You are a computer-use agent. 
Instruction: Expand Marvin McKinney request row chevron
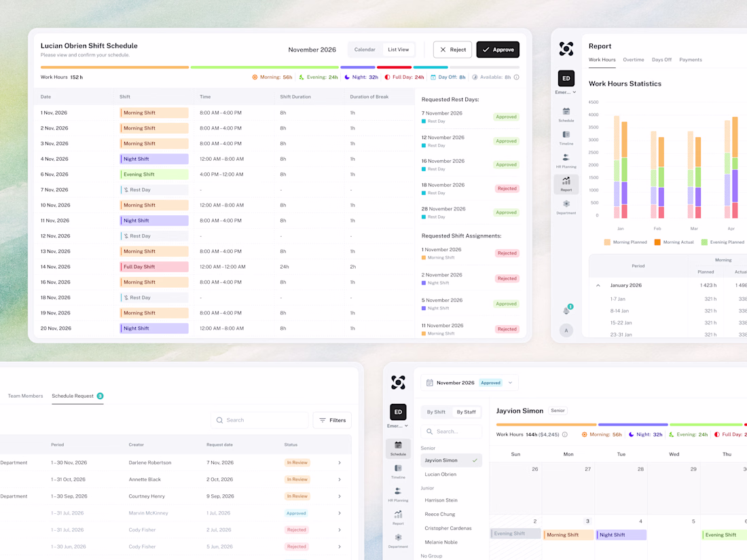pyautogui.click(x=340, y=513)
